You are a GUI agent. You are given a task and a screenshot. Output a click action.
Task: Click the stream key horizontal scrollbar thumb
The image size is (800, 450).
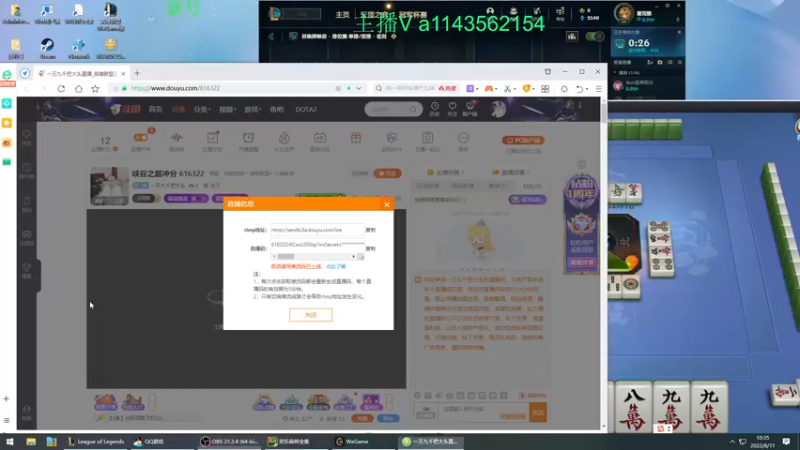point(286,257)
